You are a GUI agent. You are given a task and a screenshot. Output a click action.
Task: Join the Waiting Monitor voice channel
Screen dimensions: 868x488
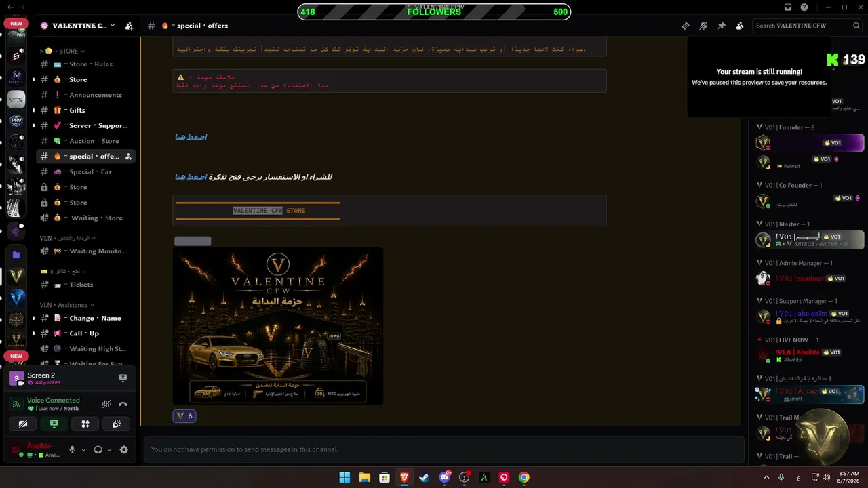[85, 251]
